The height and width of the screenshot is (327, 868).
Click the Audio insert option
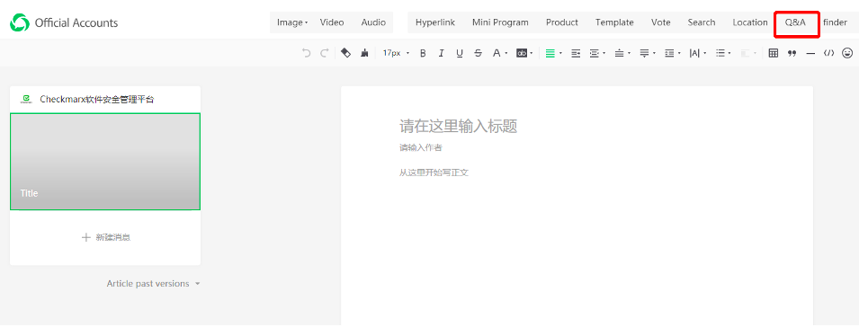click(x=373, y=22)
